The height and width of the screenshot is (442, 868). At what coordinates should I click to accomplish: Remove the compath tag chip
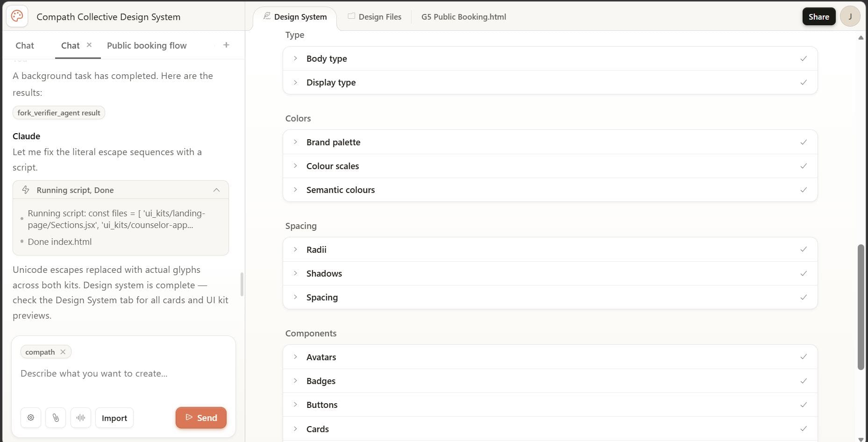click(x=63, y=352)
